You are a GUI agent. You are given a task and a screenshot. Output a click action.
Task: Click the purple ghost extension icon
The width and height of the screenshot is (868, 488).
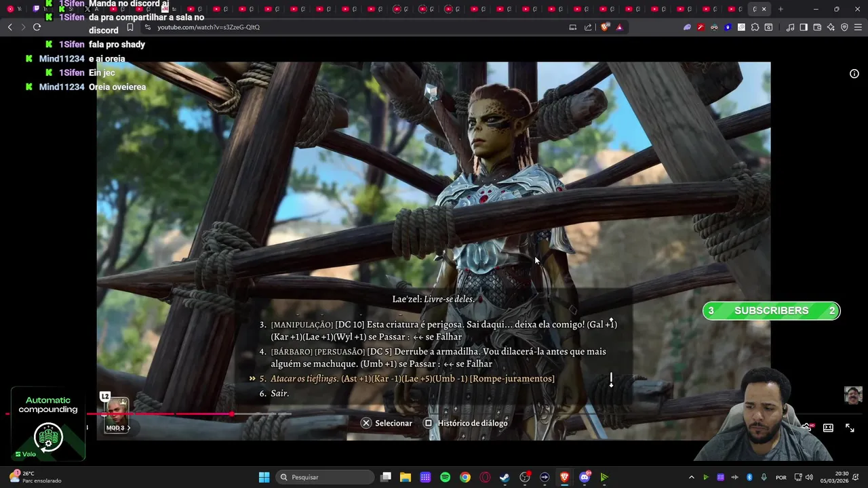pos(687,27)
